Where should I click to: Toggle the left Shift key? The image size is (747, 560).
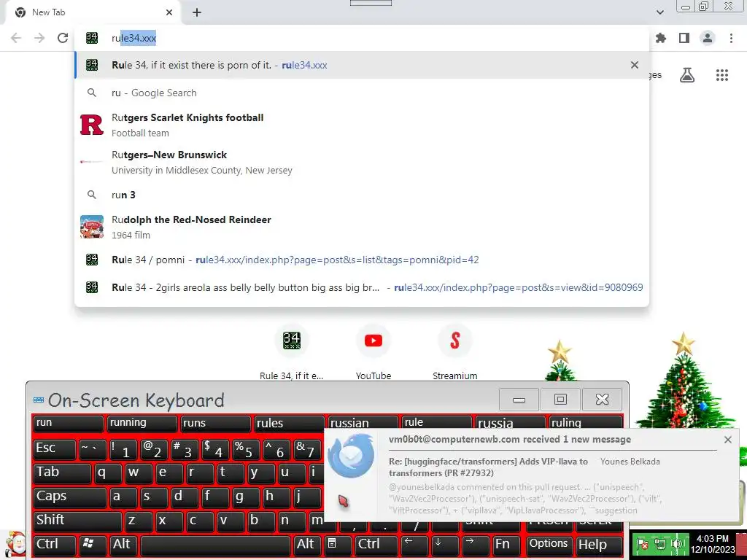(77, 521)
